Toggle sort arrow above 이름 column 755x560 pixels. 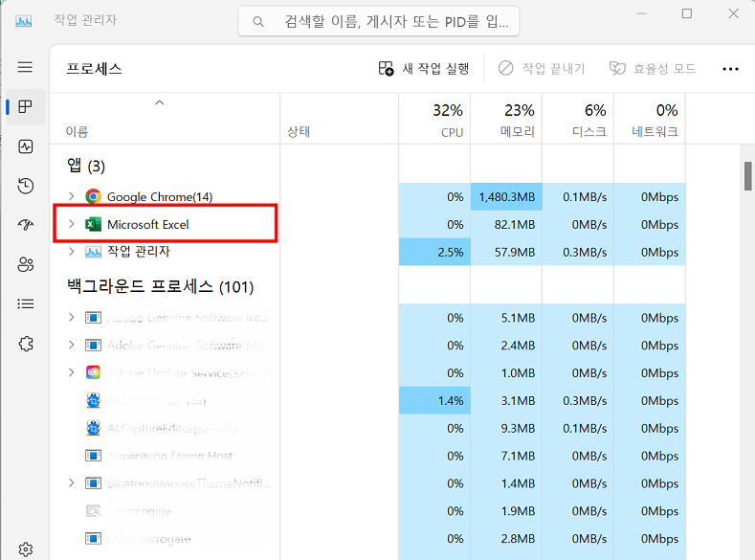pos(160,102)
